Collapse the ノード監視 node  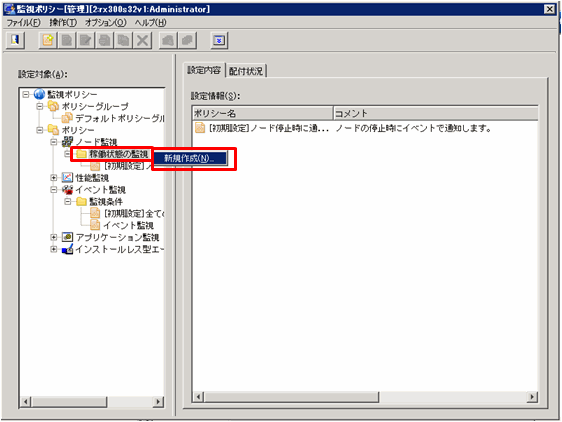point(54,142)
